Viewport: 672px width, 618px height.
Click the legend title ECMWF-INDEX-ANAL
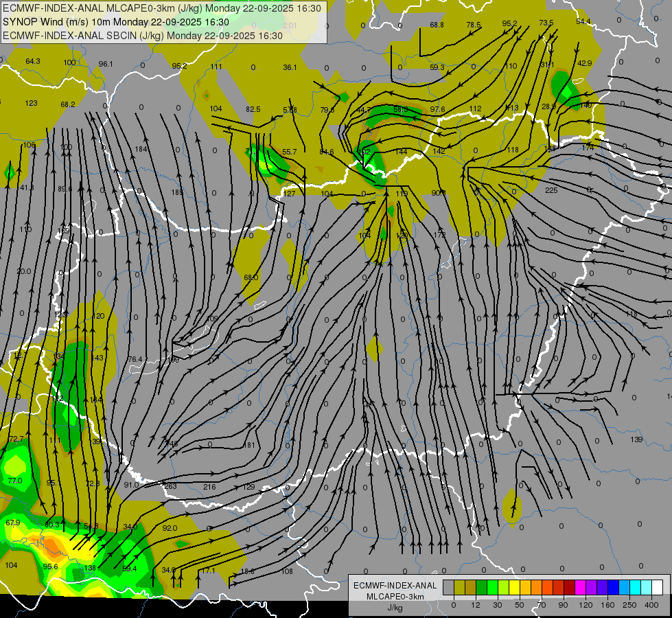tap(395, 586)
